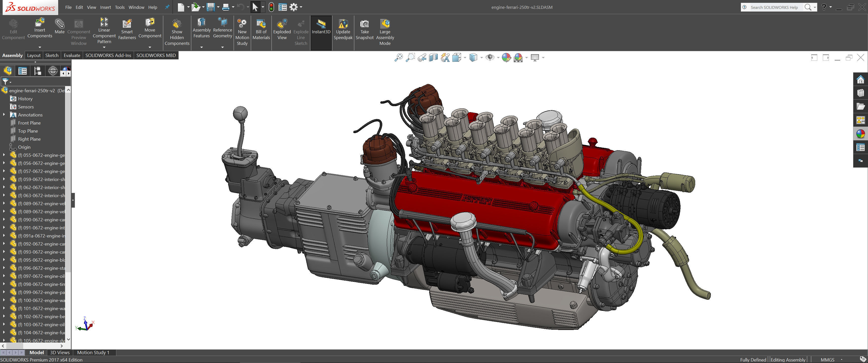Screen dimensions: 868x363
Task: Open ConfigurationManager tab icon
Action: click(38, 71)
